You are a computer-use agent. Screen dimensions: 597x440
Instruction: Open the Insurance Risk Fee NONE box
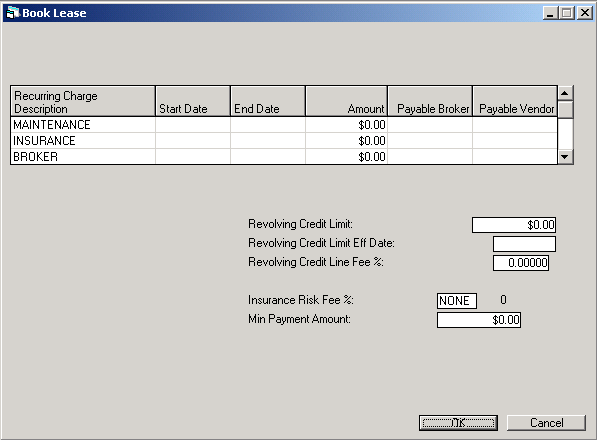[457, 301]
